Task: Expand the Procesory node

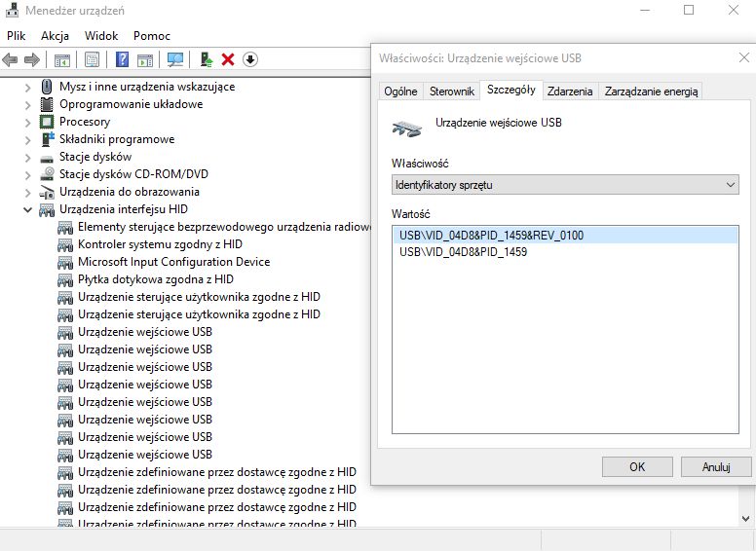Action: coord(28,123)
